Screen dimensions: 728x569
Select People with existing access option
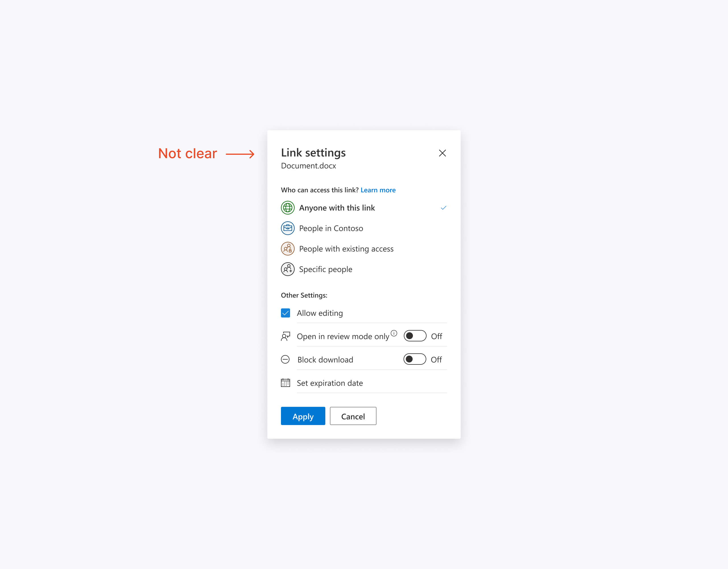coord(364,249)
